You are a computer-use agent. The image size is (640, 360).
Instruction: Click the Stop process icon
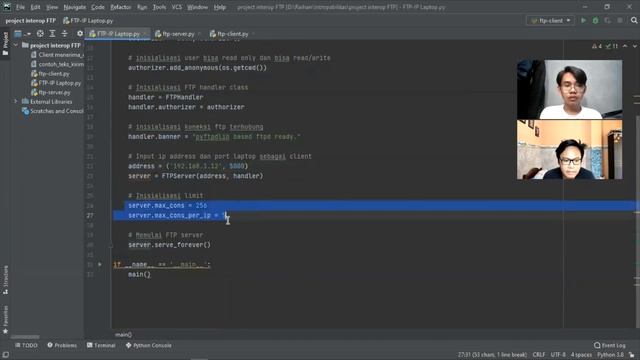pyautogui.click(x=620, y=20)
